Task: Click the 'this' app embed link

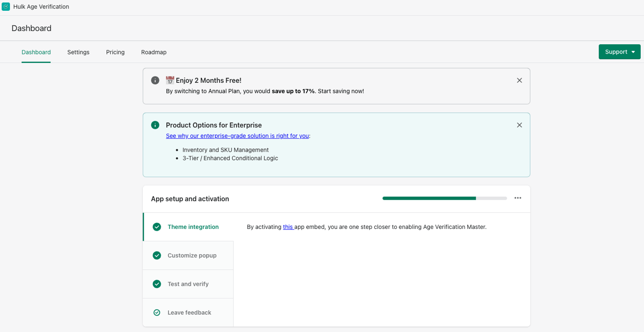Action: pos(288,227)
